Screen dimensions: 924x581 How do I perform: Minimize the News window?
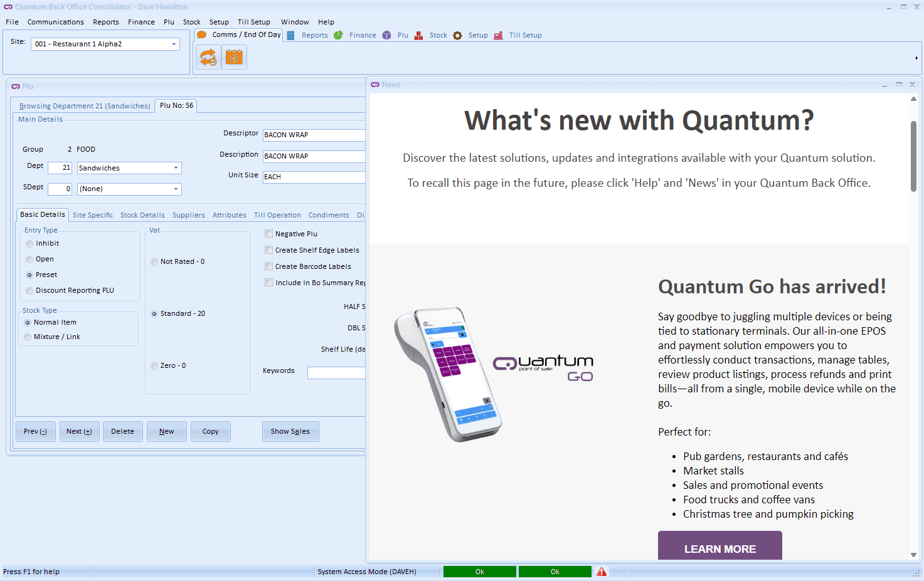[x=884, y=85]
